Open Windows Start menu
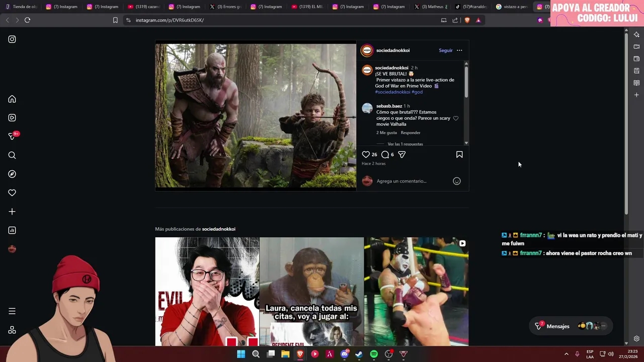 tap(241, 354)
